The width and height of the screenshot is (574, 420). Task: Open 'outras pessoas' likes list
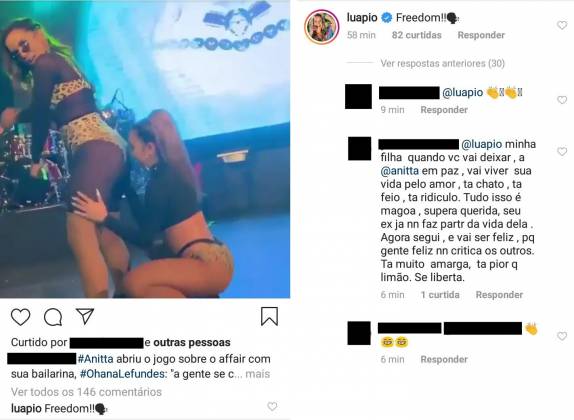(192, 342)
